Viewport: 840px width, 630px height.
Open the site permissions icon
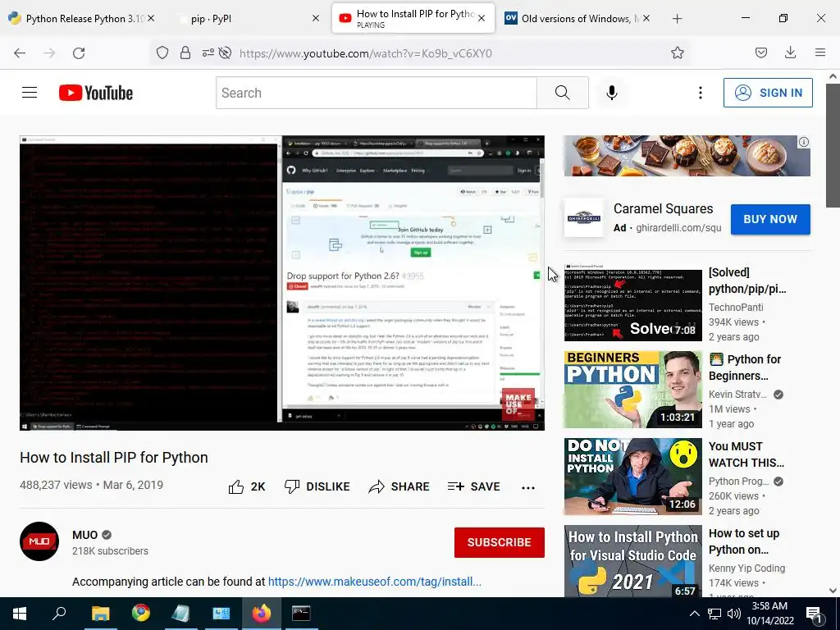[208, 52]
